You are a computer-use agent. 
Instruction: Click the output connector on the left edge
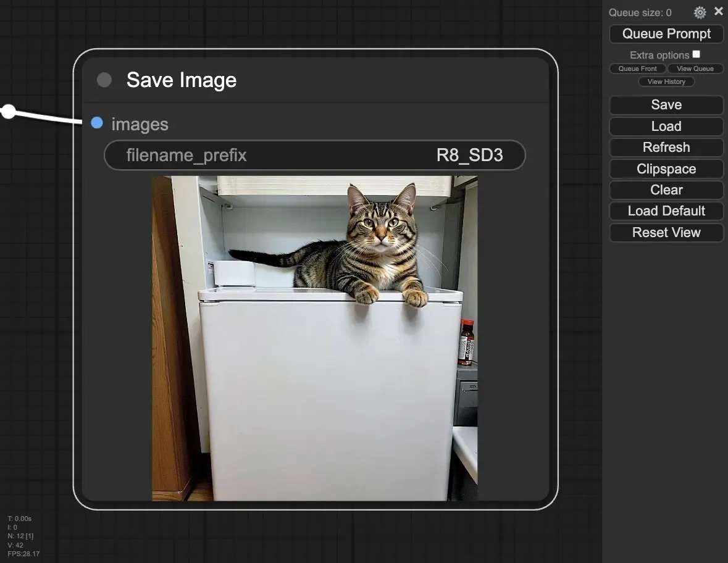point(8,111)
